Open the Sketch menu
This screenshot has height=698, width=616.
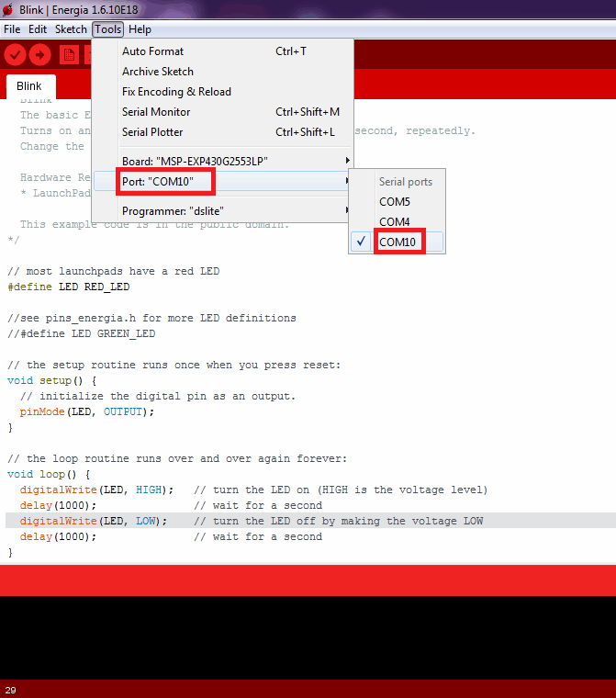pos(71,29)
